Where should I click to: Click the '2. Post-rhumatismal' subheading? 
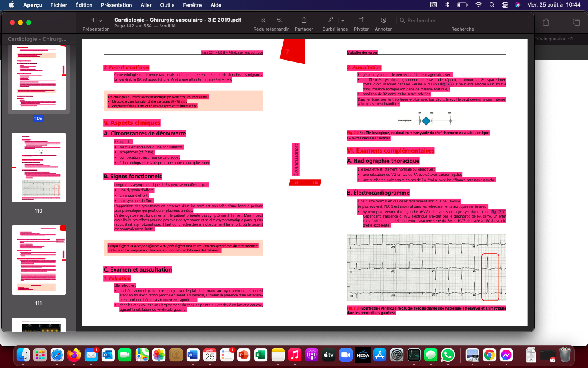coord(127,67)
